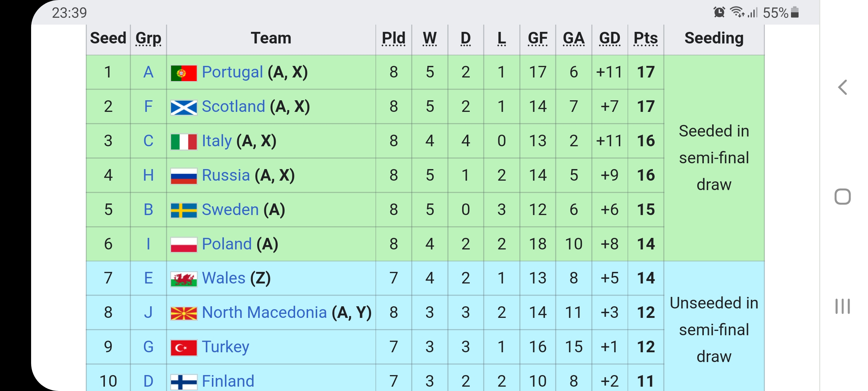Open the recent apps navigation button

[843, 306]
